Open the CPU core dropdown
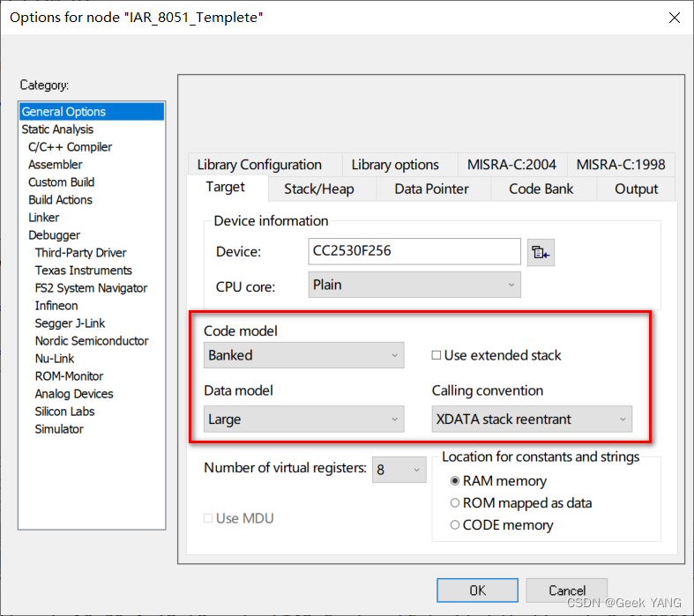This screenshot has height=616, width=694. pos(414,285)
